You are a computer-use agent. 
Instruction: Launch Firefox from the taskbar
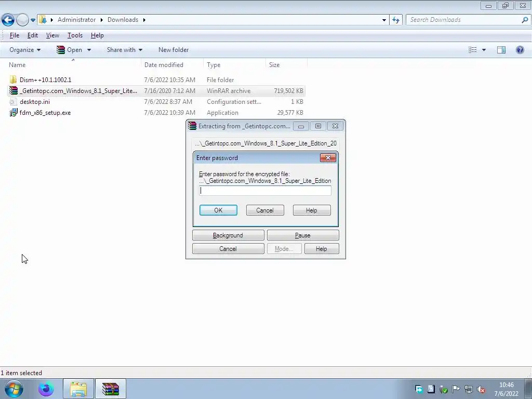click(x=46, y=389)
